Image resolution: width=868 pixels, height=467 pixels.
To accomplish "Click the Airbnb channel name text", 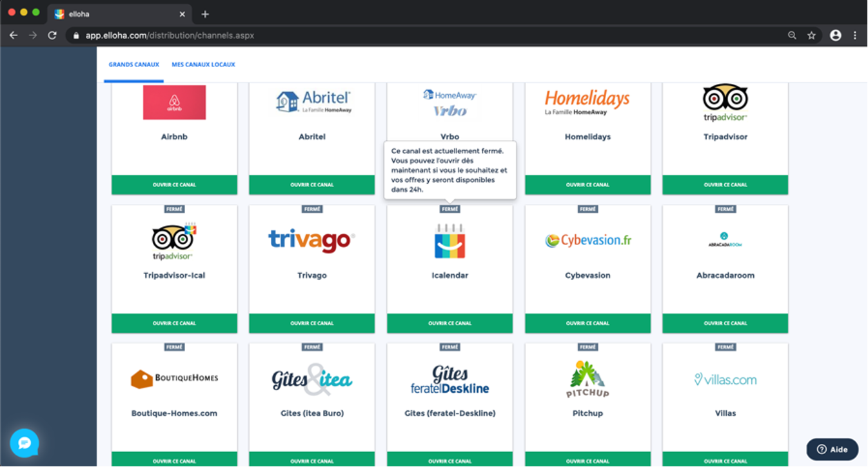I will [174, 137].
